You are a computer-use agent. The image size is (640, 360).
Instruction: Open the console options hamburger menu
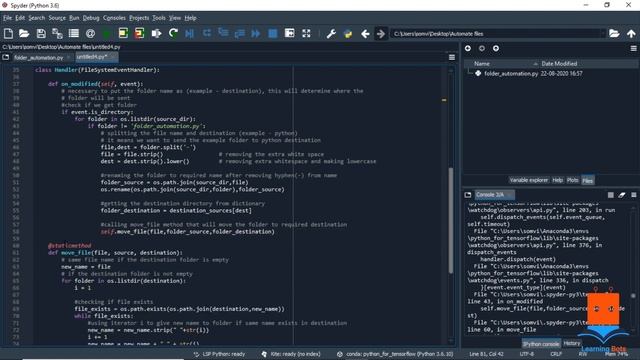point(634,195)
